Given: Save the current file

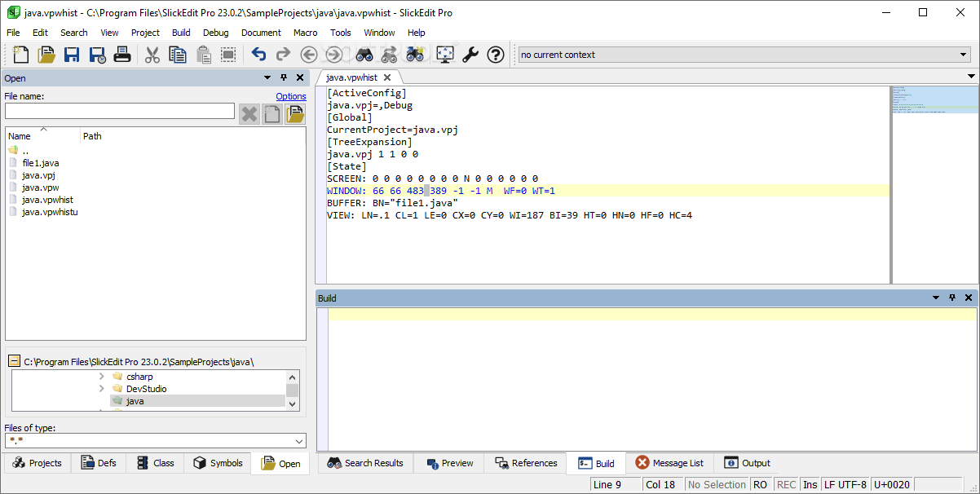Looking at the screenshot, I should pyautogui.click(x=72, y=55).
